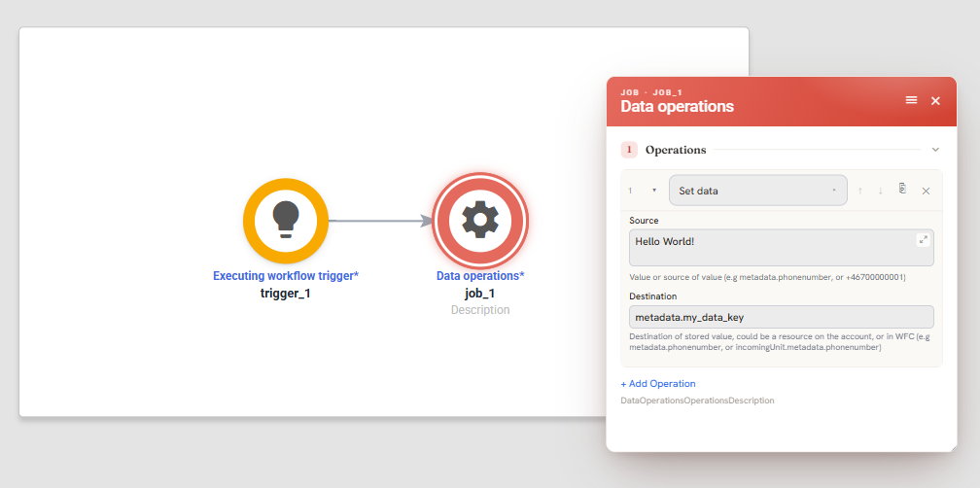Open the Executing workflow trigger* label
The height and width of the screenshot is (488, 980).
click(x=286, y=275)
